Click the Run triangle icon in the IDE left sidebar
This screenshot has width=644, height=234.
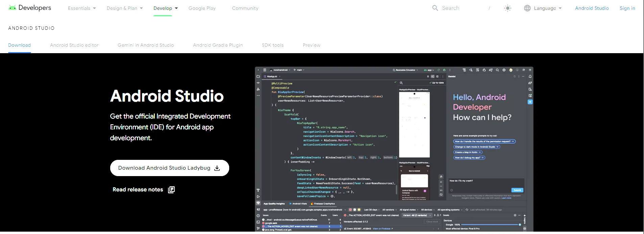pos(258,197)
